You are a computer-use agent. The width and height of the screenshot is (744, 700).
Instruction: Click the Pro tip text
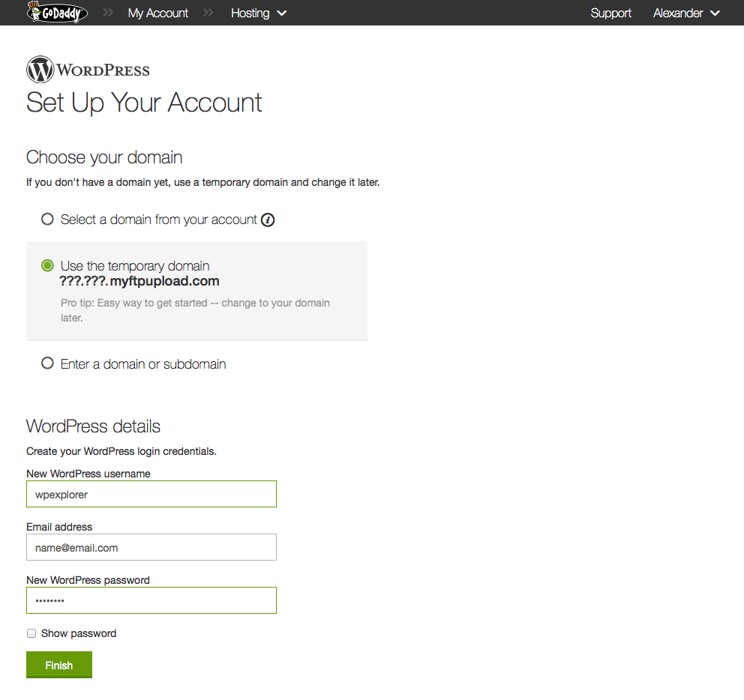pos(195,310)
